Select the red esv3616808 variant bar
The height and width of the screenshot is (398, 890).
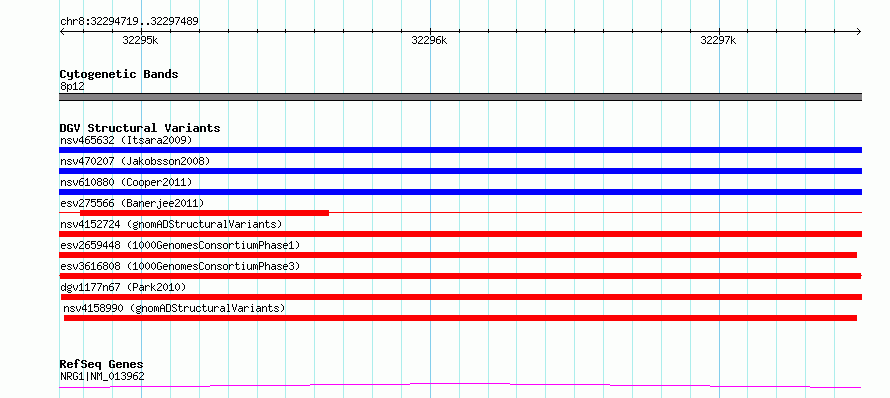point(460,276)
